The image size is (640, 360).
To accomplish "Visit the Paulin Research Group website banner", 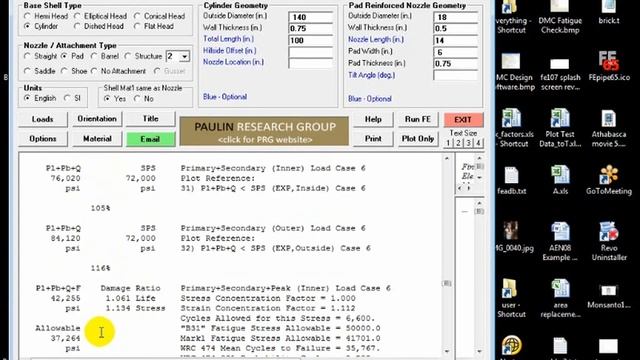I will tap(264, 131).
